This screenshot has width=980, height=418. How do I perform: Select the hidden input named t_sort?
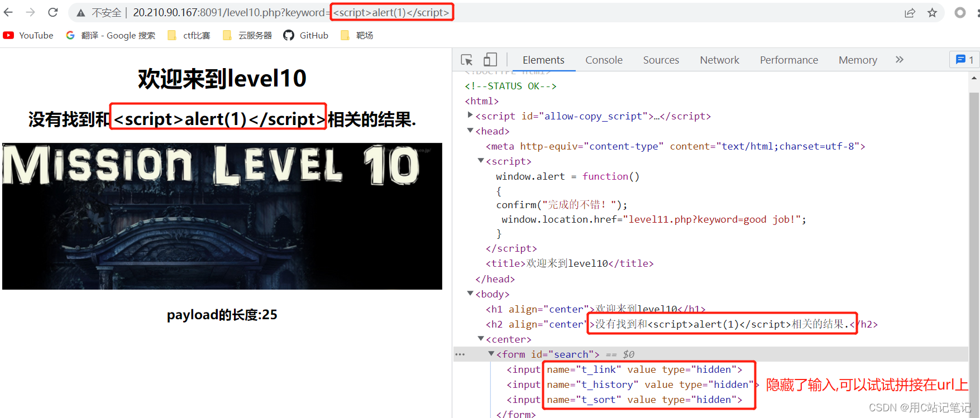pyautogui.click(x=624, y=400)
